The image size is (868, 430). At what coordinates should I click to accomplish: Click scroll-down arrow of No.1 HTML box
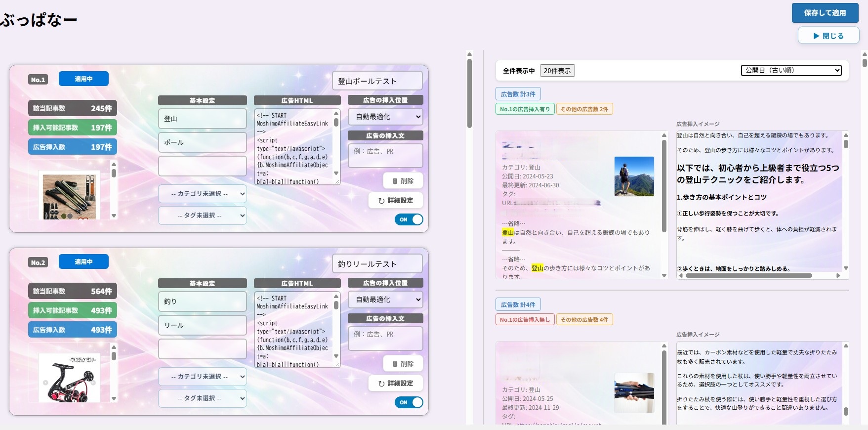336,173
